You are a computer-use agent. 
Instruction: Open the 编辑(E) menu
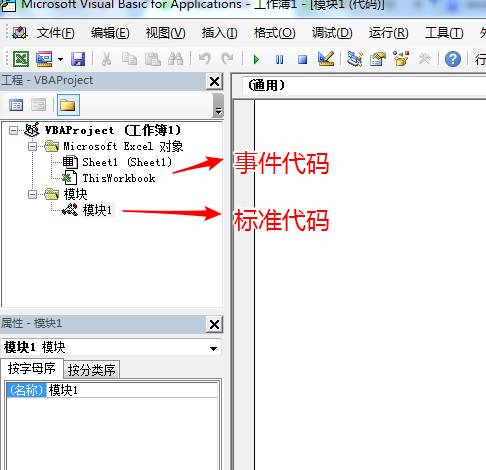tap(110, 33)
